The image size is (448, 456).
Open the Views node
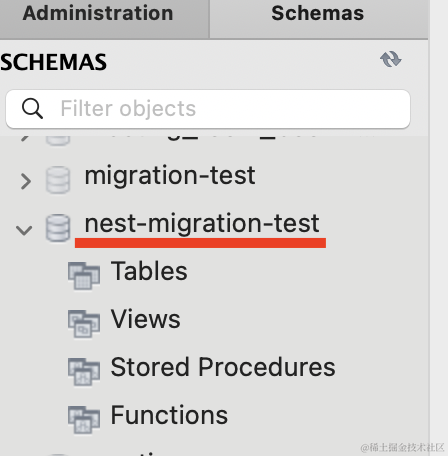click(x=146, y=319)
